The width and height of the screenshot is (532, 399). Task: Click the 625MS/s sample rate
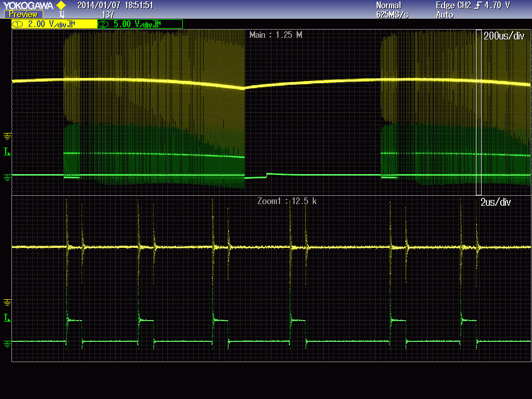pos(392,15)
